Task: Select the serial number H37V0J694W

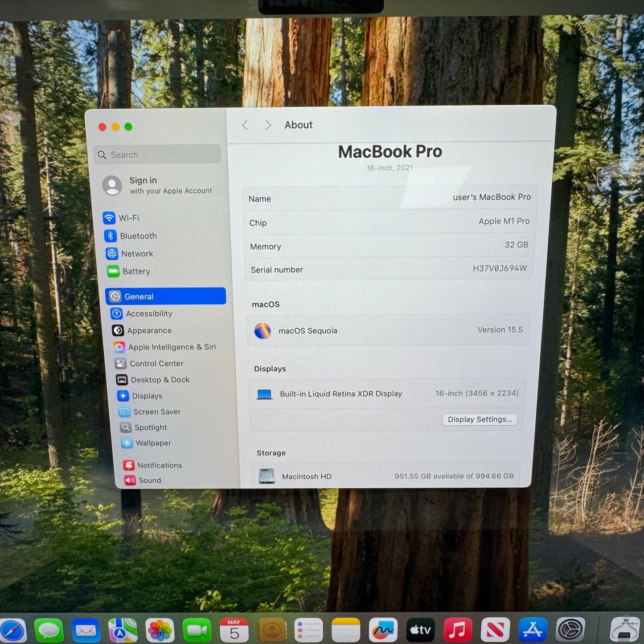Action: pyautogui.click(x=500, y=268)
